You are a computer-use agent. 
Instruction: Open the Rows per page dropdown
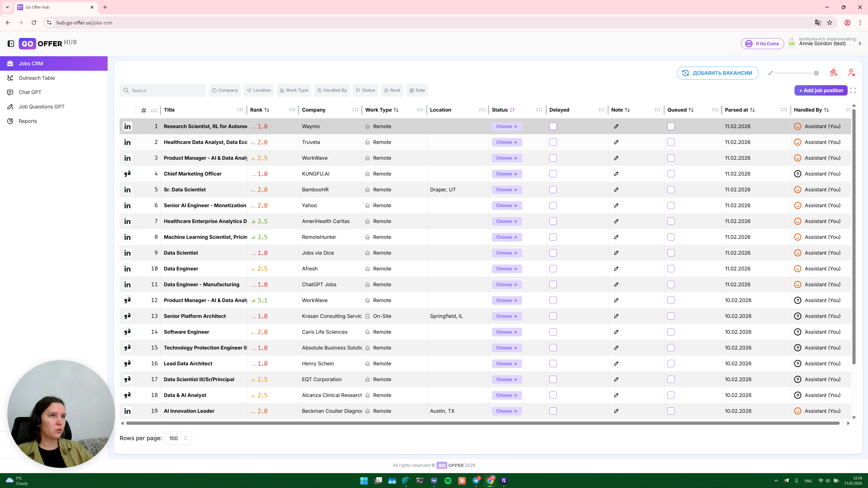178,438
